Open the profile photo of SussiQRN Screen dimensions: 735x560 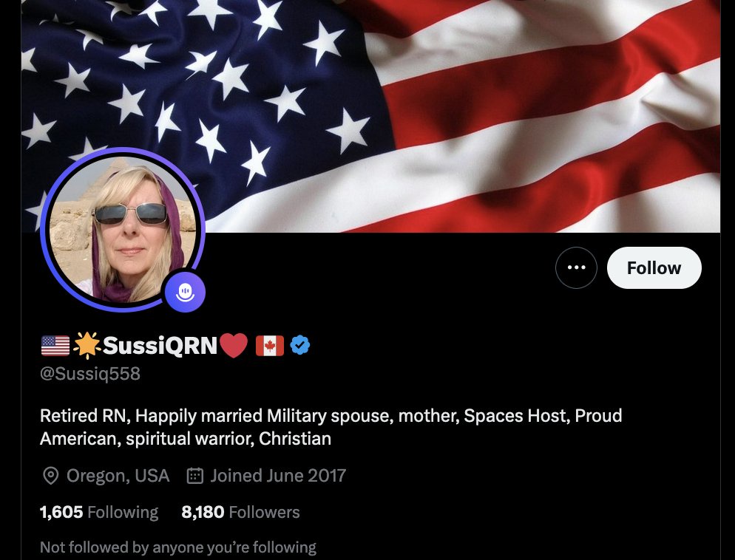[123, 230]
